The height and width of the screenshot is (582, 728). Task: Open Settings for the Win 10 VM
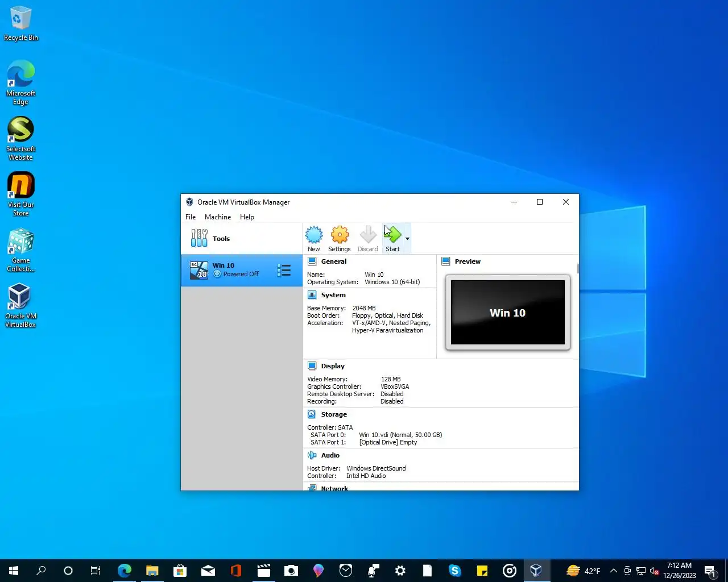coord(340,239)
